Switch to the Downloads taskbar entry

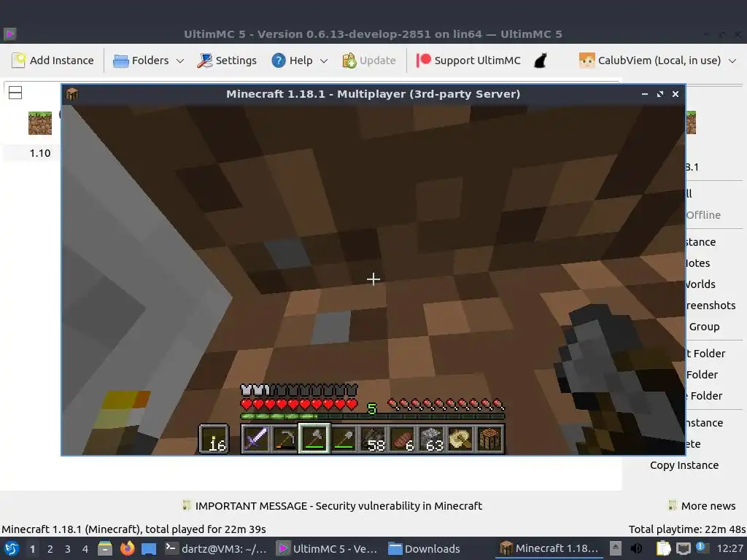[x=424, y=548]
